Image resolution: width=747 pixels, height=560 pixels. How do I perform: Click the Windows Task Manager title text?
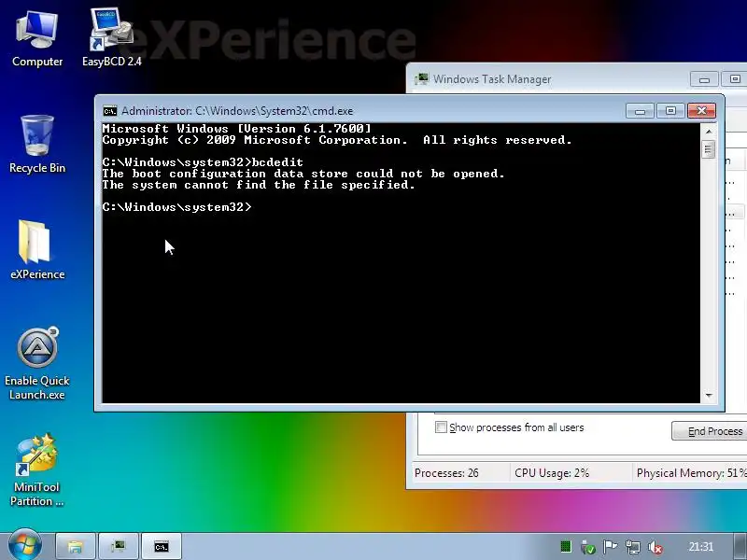[492, 79]
